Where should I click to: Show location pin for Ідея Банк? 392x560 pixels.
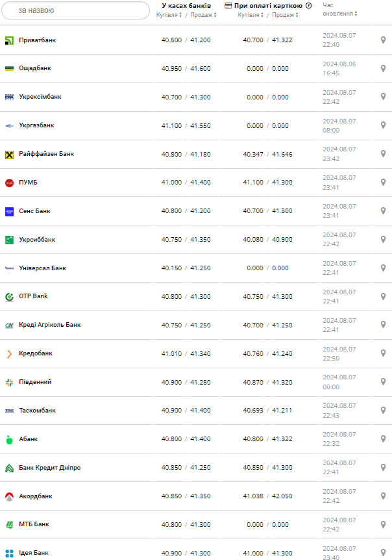pos(383,553)
